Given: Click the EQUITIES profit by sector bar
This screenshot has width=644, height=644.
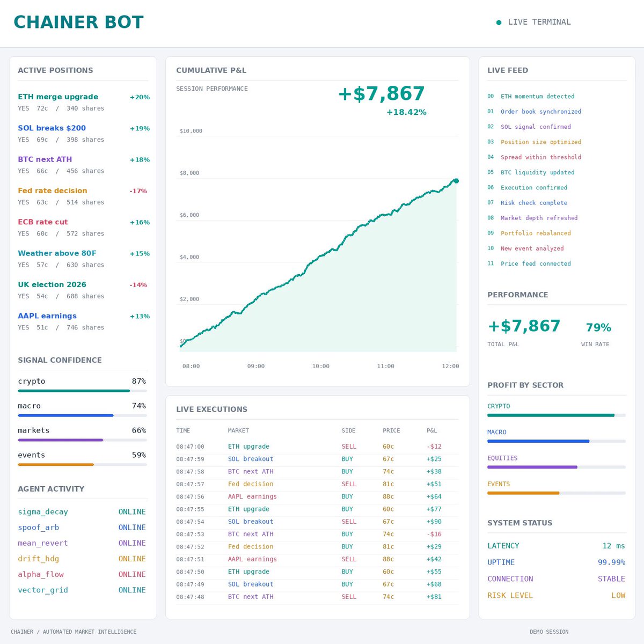Looking at the screenshot, I should tap(557, 467).
